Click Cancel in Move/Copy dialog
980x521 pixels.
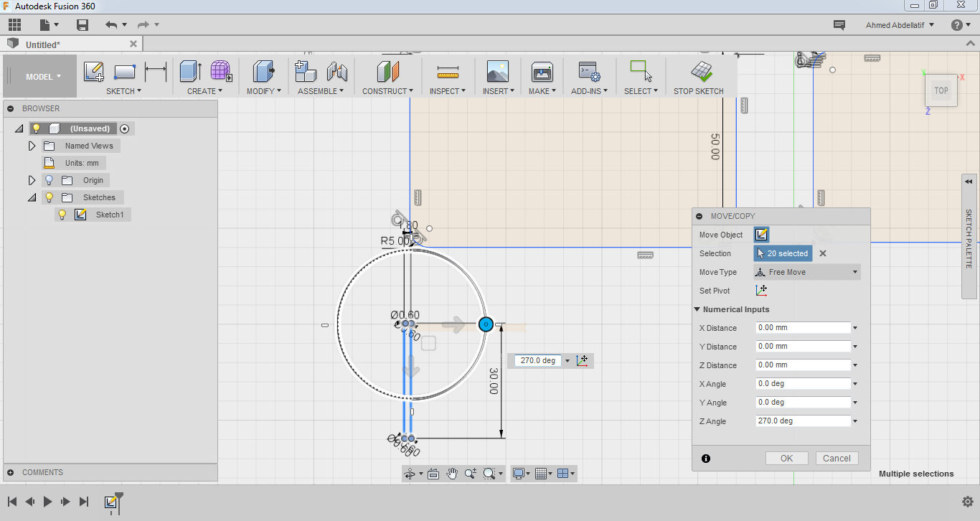pyautogui.click(x=837, y=458)
